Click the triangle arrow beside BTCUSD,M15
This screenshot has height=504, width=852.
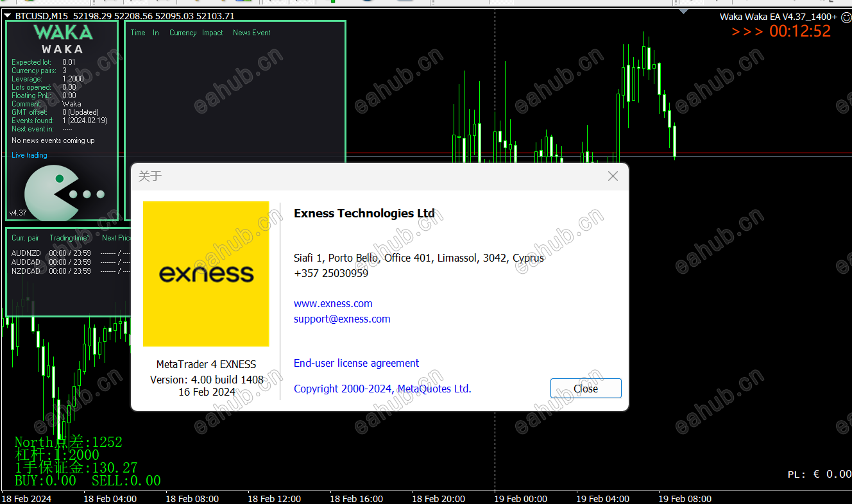(x=8, y=16)
